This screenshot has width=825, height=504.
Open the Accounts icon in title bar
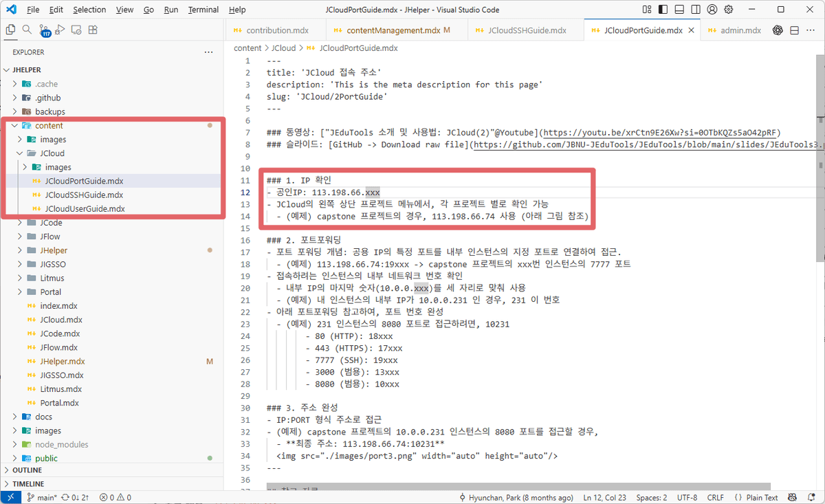713,10
